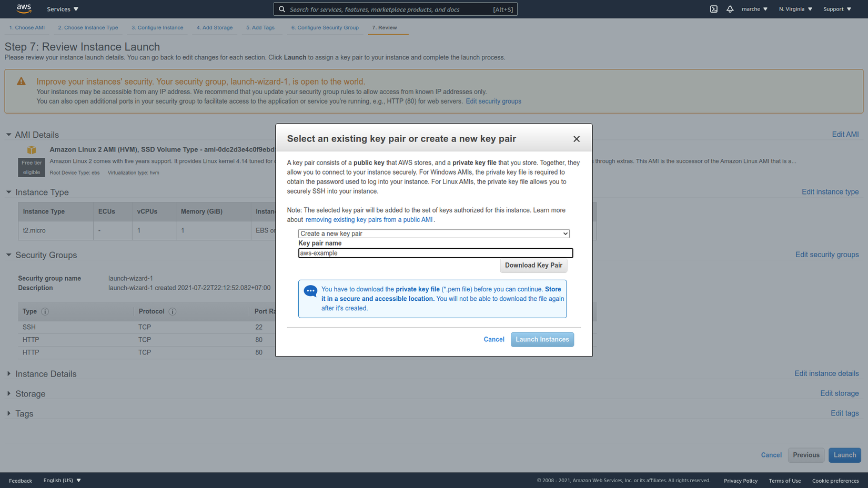Click the Launch Instances button
Viewport: 868px width, 488px height.
tap(542, 340)
